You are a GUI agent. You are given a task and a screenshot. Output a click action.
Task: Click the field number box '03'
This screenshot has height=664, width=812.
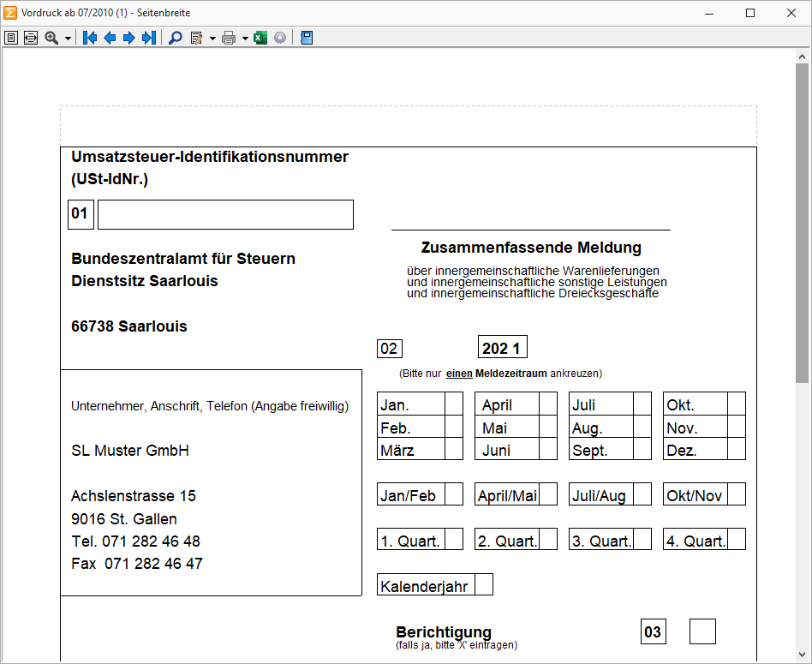[x=653, y=631]
